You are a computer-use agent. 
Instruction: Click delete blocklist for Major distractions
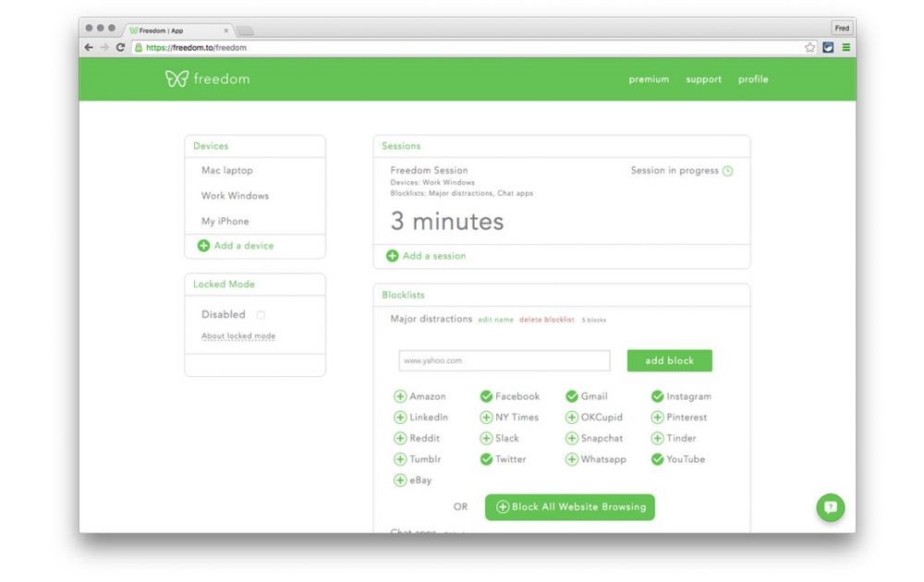(x=547, y=320)
